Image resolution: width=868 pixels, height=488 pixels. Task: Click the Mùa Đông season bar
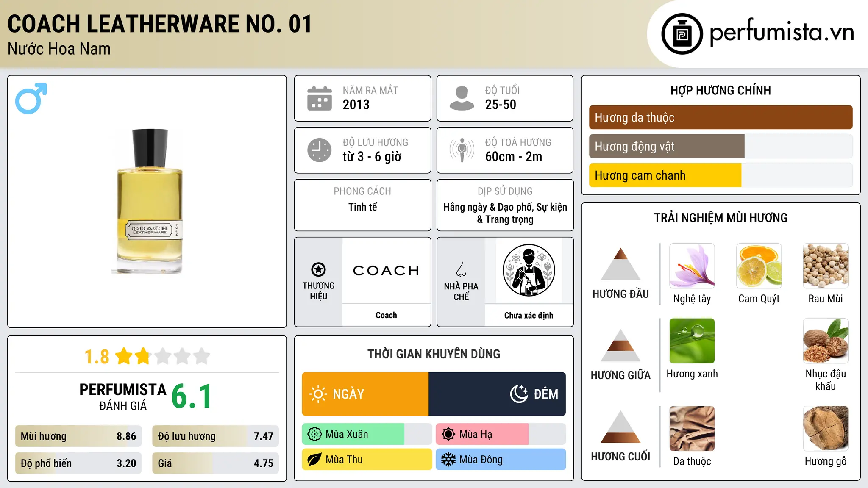(x=501, y=460)
